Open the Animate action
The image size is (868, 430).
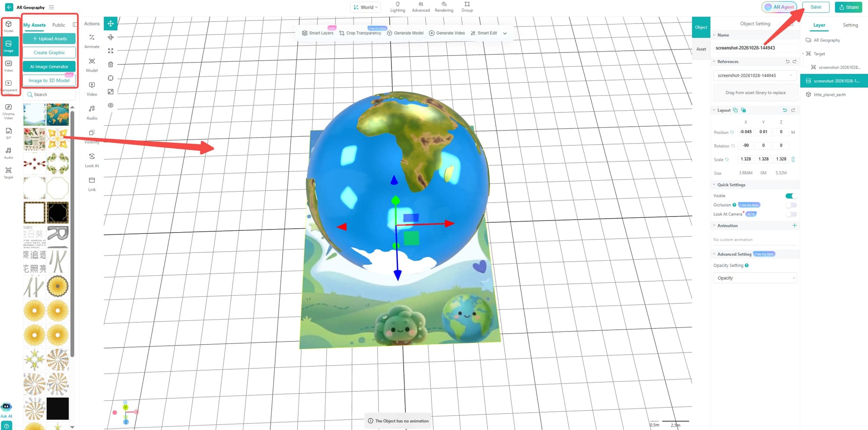[92, 41]
